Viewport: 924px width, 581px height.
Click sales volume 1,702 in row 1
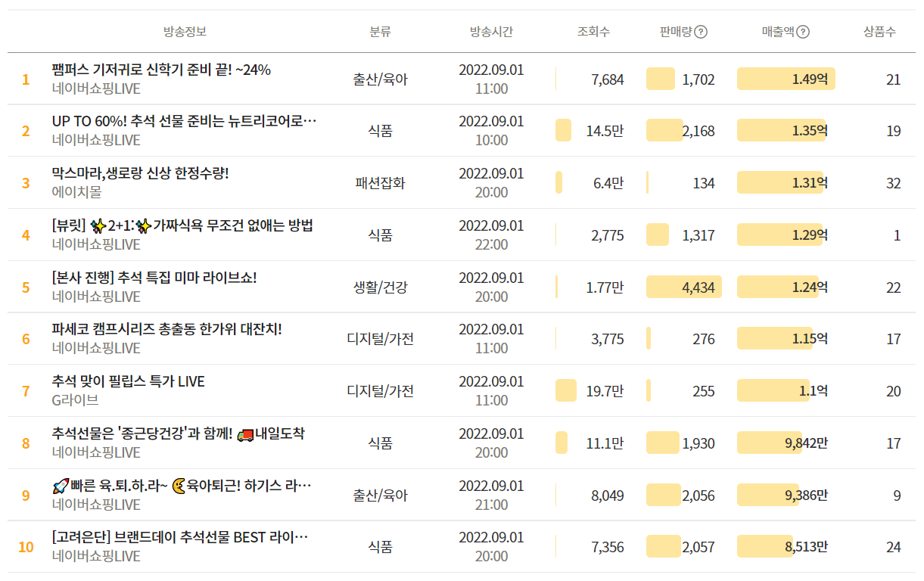click(x=698, y=79)
